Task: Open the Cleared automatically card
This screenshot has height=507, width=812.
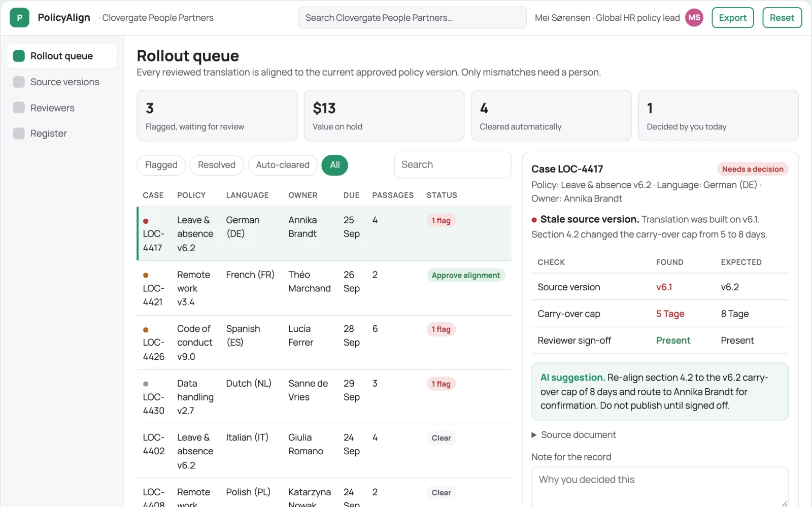Action: pos(551,116)
